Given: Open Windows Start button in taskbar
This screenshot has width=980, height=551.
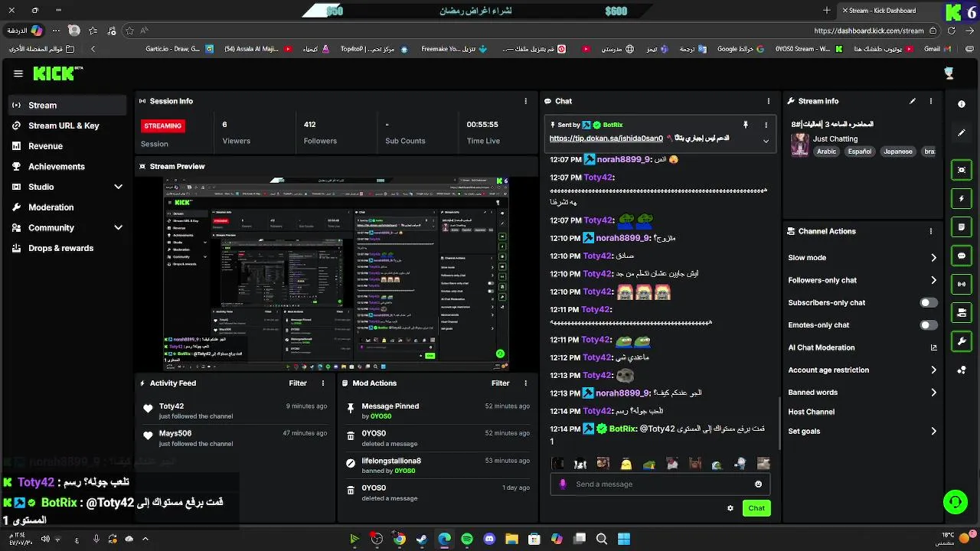Looking at the screenshot, I should tap(624, 540).
